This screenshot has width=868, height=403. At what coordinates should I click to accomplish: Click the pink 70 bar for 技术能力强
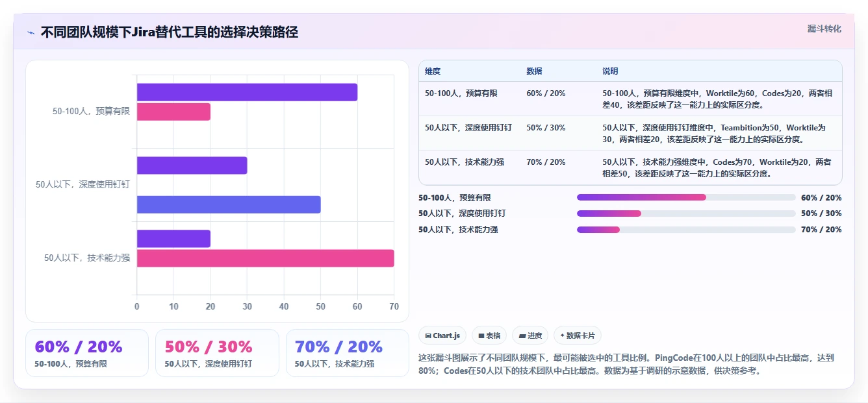tap(265, 258)
